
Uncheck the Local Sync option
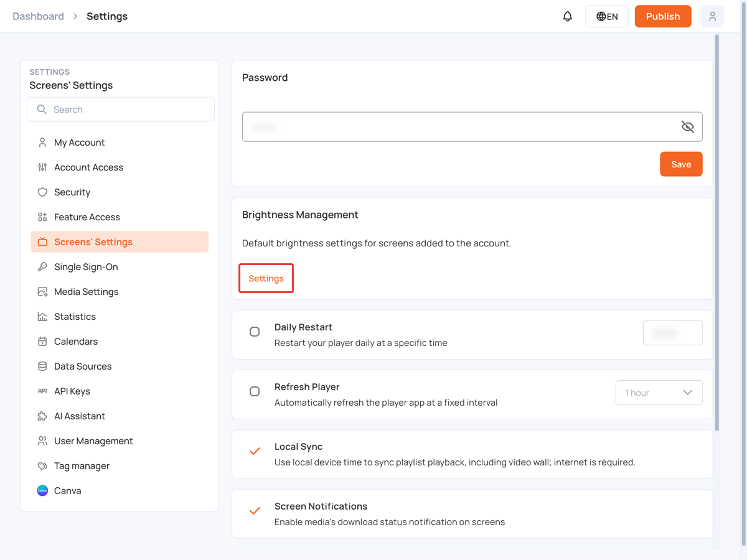click(255, 451)
